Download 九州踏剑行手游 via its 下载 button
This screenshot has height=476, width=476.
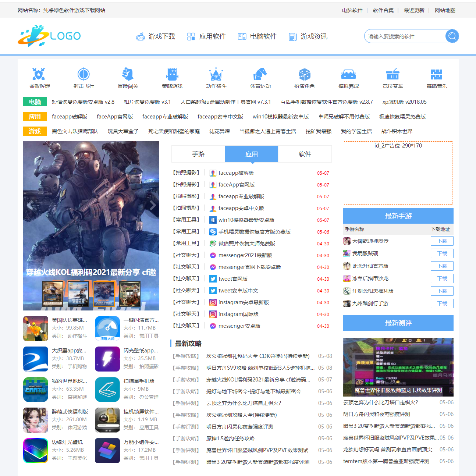pos(442,303)
